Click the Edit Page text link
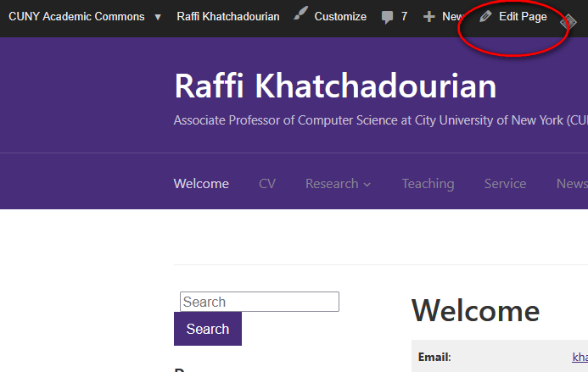588x372 pixels. click(x=523, y=17)
